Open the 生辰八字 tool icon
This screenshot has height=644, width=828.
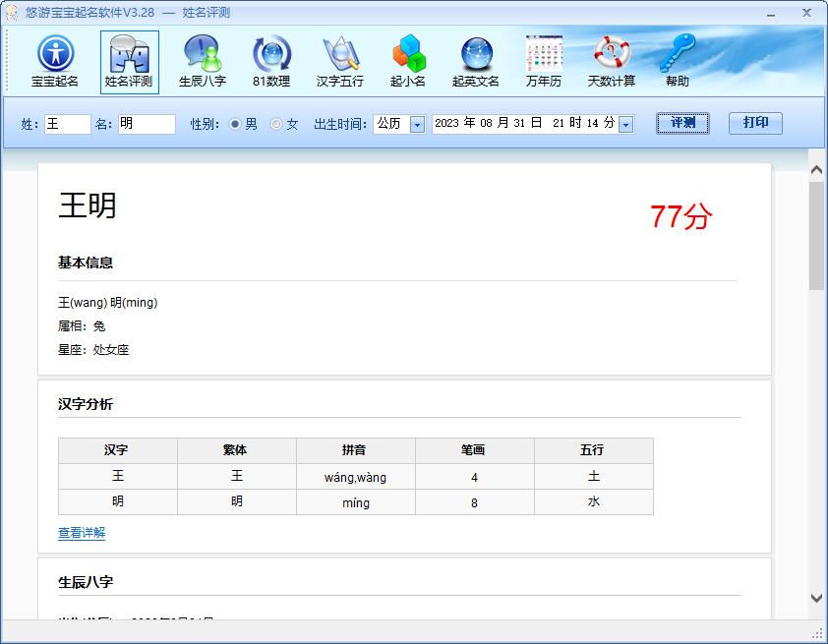coord(203,62)
